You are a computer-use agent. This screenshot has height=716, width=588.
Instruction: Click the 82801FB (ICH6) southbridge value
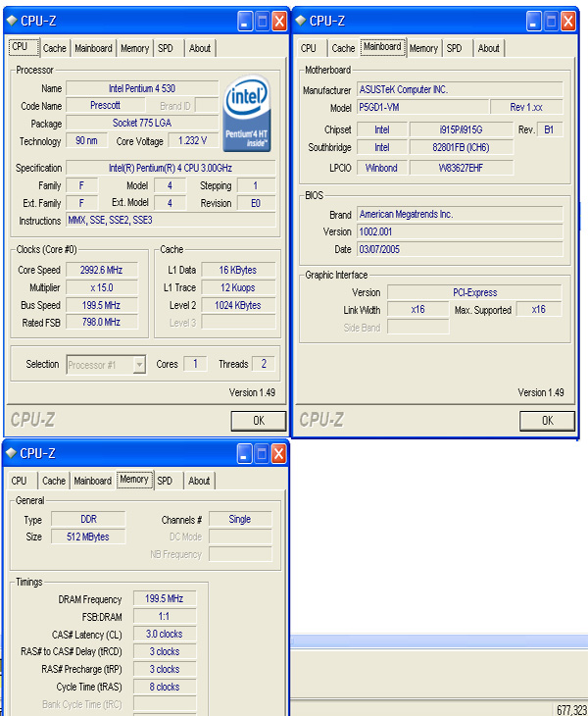461,147
